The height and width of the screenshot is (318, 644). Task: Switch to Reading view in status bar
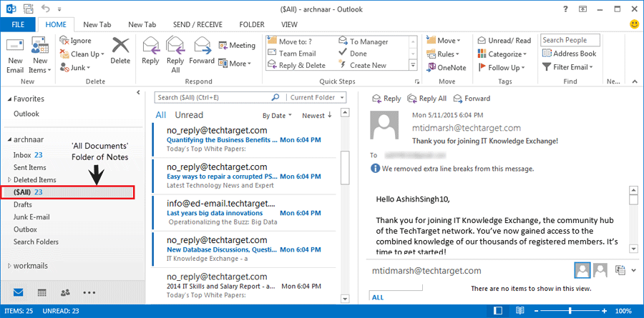520,311
